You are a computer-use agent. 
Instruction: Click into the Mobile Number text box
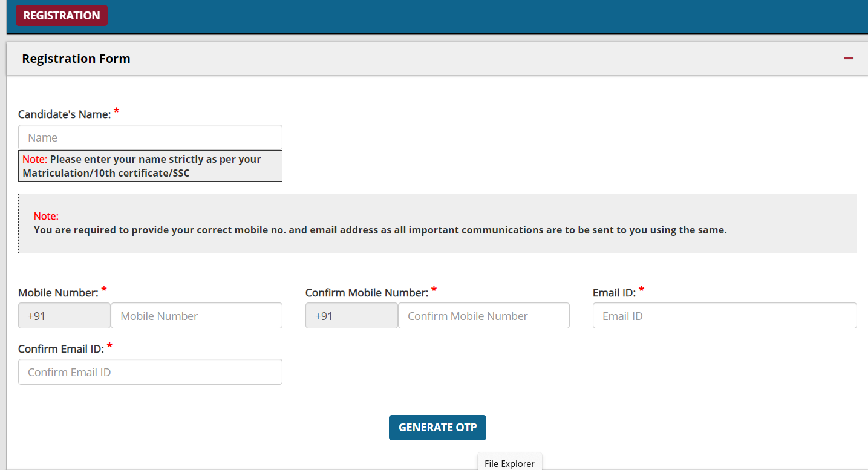(x=196, y=316)
